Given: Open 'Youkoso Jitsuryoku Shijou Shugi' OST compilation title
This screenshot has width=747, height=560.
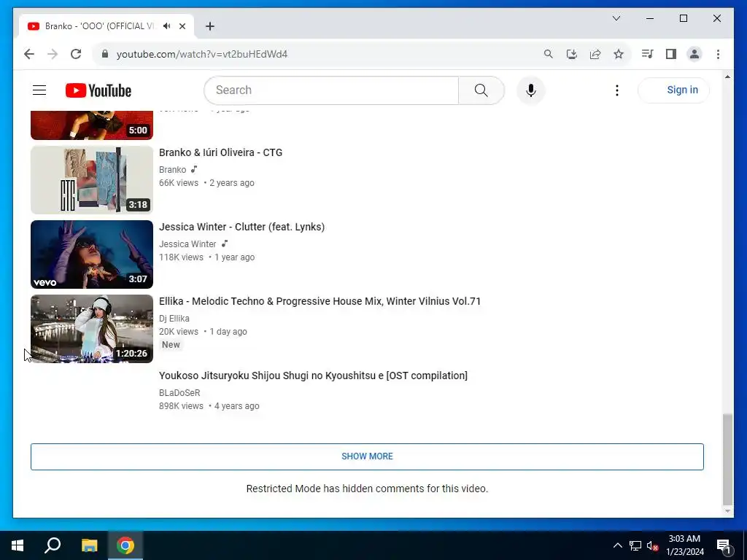Looking at the screenshot, I should tap(314, 376).
